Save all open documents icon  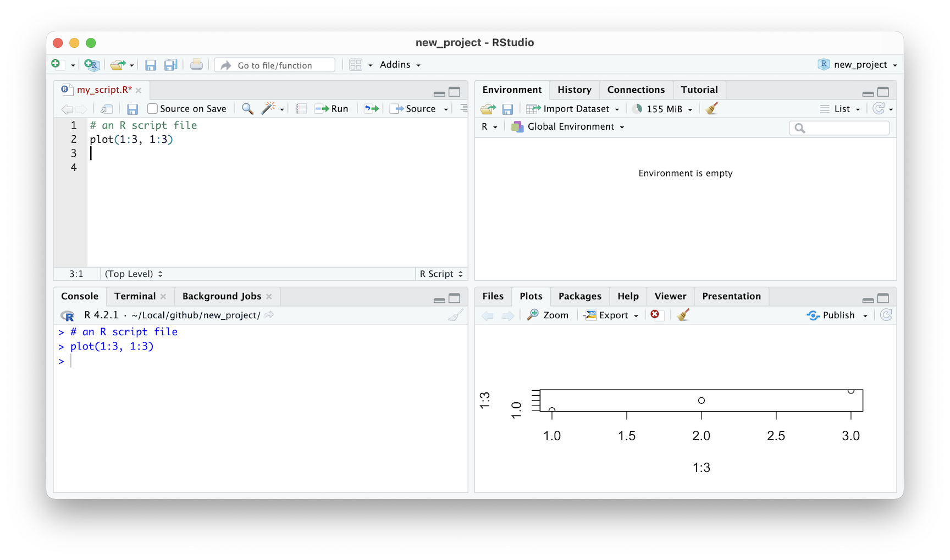click(171, 65)
